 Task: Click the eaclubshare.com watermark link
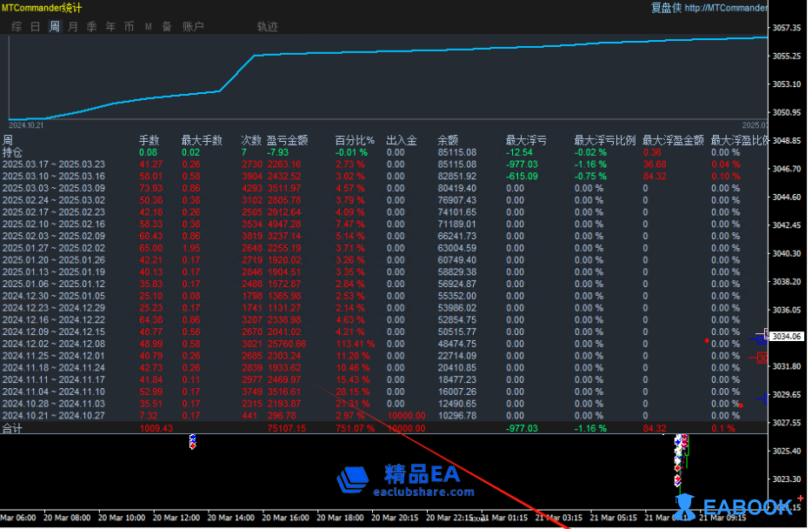pyautogui.click(x=423, y=492)
